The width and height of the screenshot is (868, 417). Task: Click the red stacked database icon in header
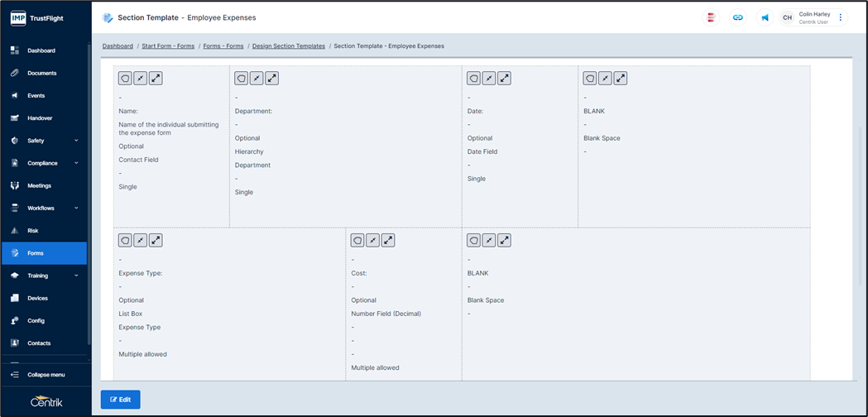pyautogui.click(x=709, y=17)
